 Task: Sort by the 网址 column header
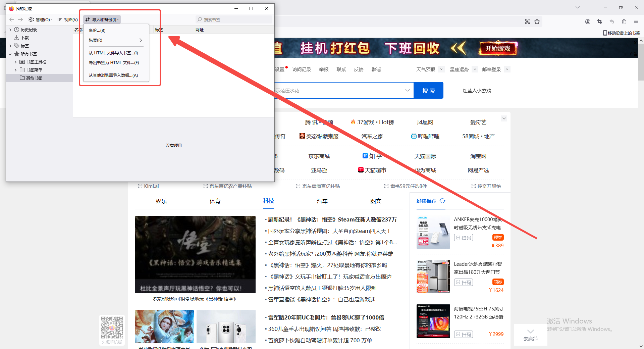pos(234,30)
